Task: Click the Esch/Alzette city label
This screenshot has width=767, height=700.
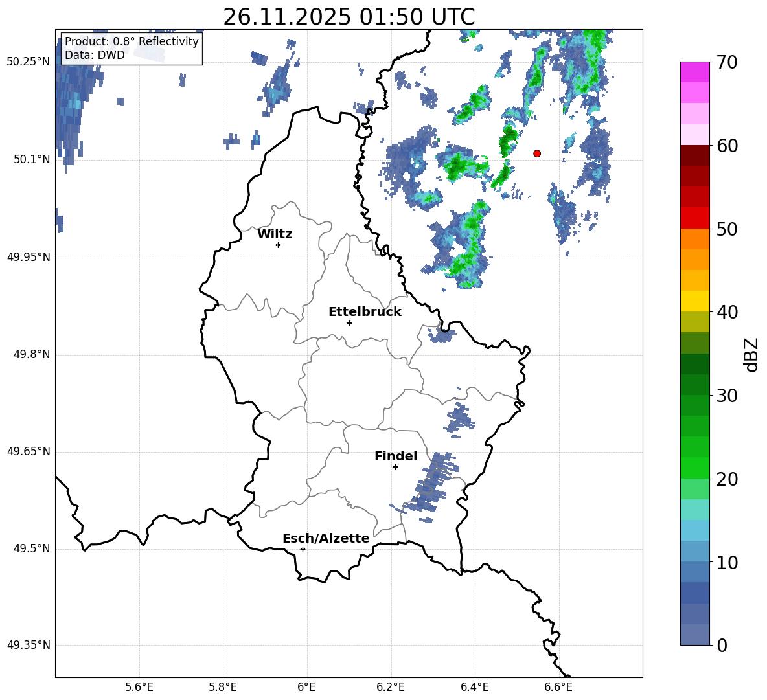Action: [x=326, y=538]
